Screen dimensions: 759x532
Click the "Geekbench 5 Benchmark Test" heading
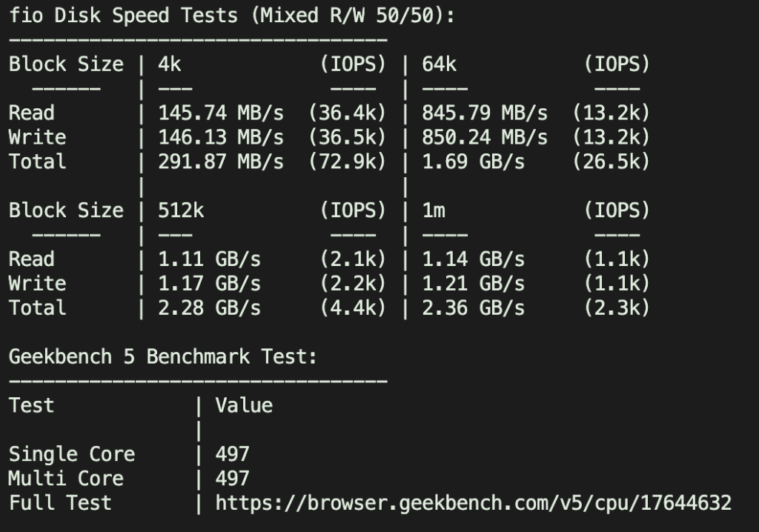[163, 357]
